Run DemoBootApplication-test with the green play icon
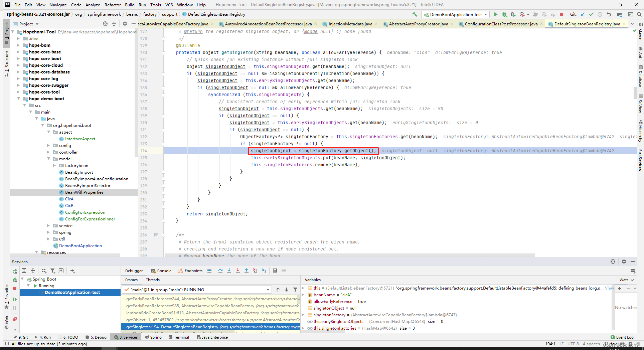644x350 pixels. tap(496, 14)
